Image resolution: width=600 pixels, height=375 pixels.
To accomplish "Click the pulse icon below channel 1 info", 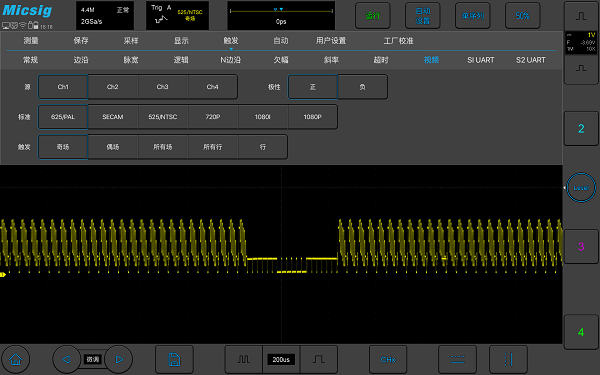I will [x=581, y=69].
